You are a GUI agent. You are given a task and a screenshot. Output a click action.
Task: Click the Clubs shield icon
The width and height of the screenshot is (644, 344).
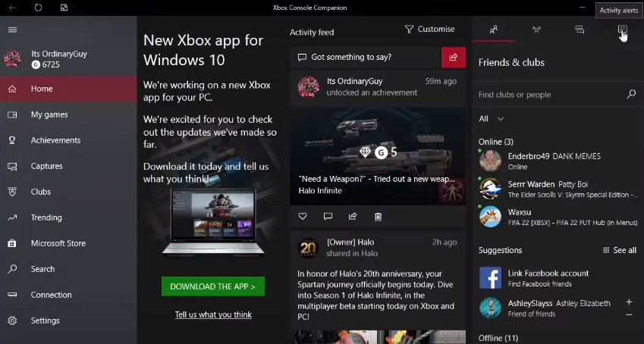12,192
